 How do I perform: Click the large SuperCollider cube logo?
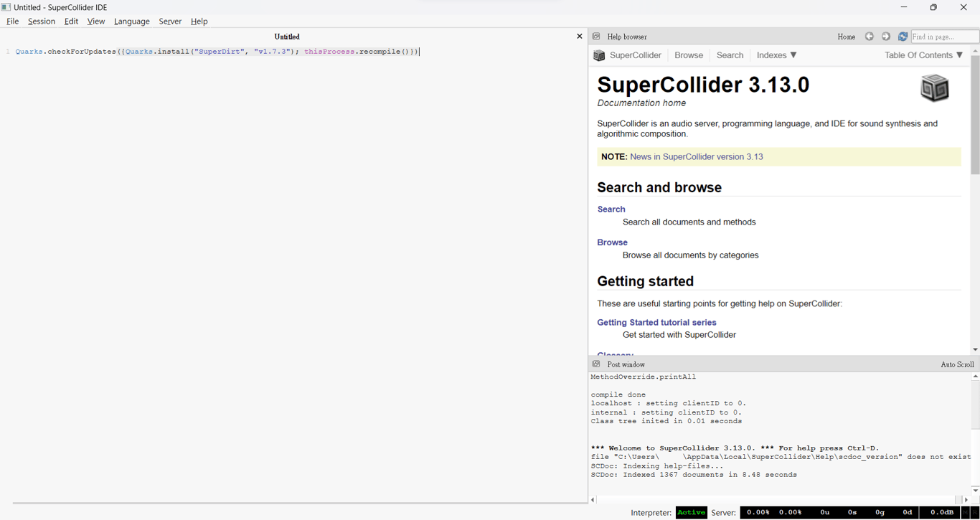tap(935, 88)
